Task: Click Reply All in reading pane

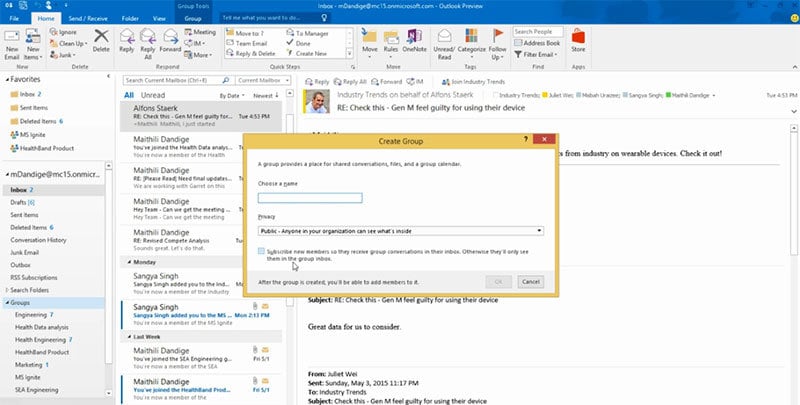Action: (x=351, y=82)
